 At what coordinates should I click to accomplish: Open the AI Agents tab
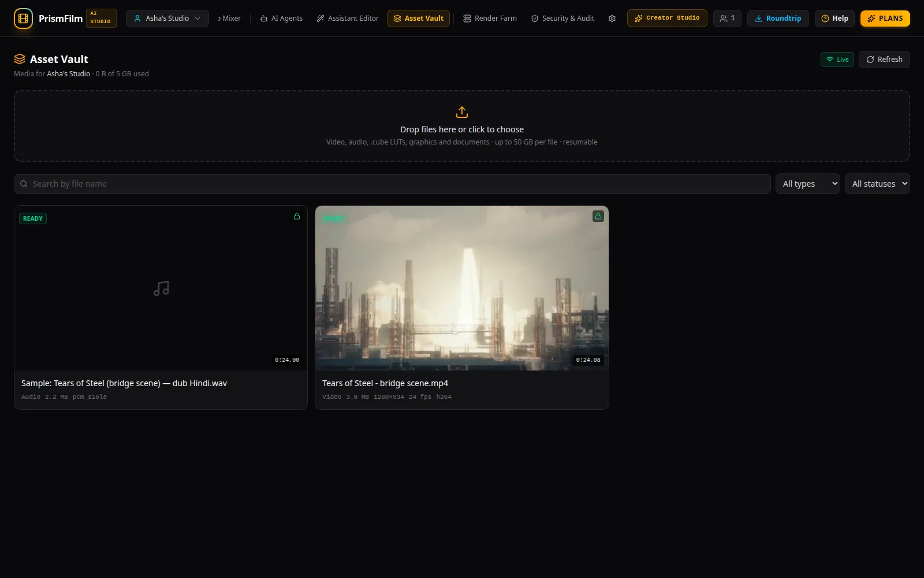[x=281, y=18]
